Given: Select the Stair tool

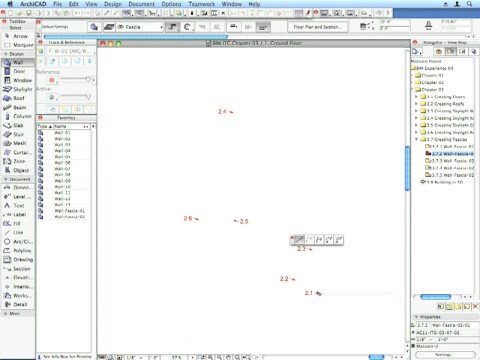Looking at the screenshot, I should (17, 134).
